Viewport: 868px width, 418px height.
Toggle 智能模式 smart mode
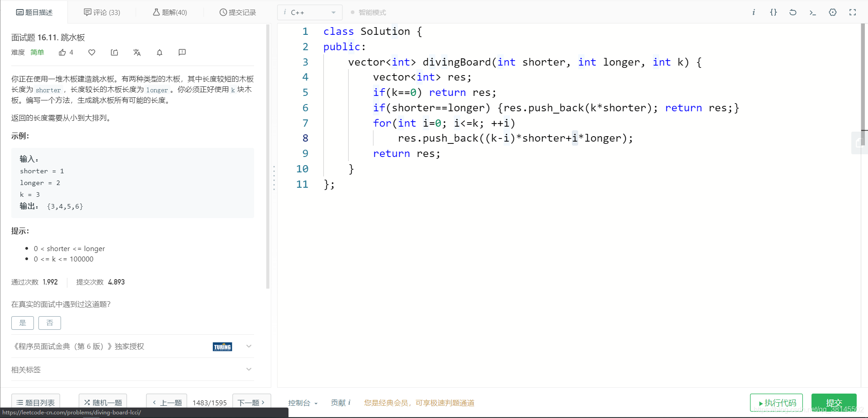[x=368, y=12]
